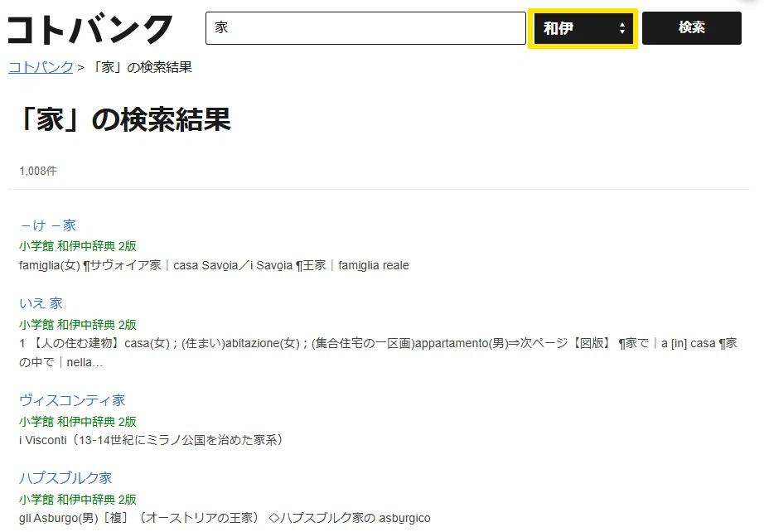Click 小学館 和伊中辞典 2版 under －け －家
The width and height of the screenshot is (764, 532).
78,246
